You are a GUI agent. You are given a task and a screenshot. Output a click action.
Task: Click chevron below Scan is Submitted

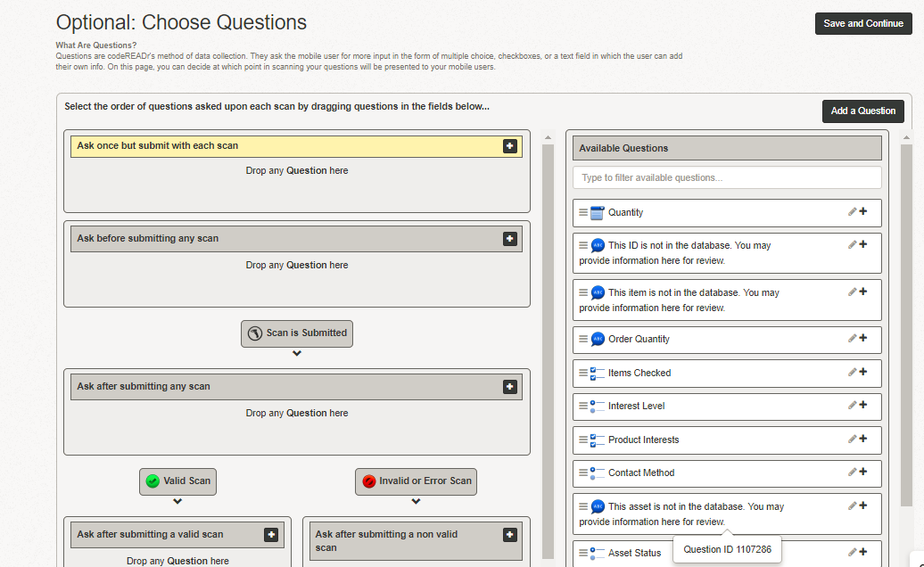click(x=297, y=354)
